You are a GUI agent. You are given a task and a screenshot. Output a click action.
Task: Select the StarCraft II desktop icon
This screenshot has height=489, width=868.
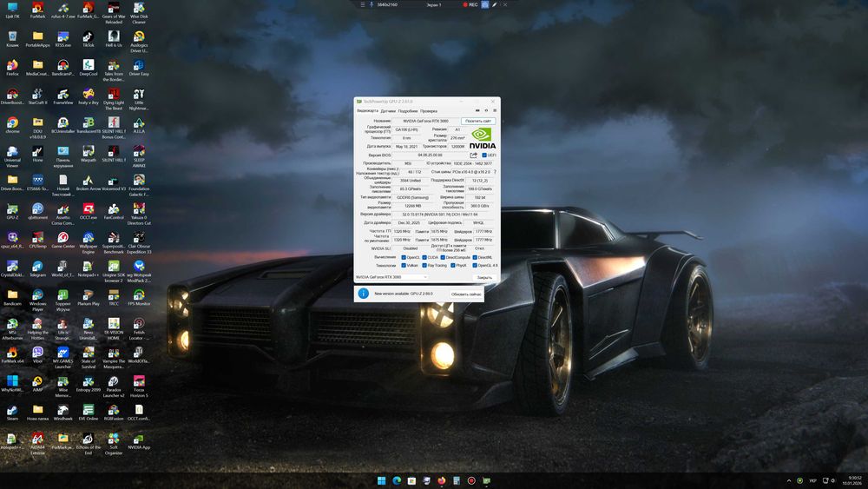(x=37, y=97)
